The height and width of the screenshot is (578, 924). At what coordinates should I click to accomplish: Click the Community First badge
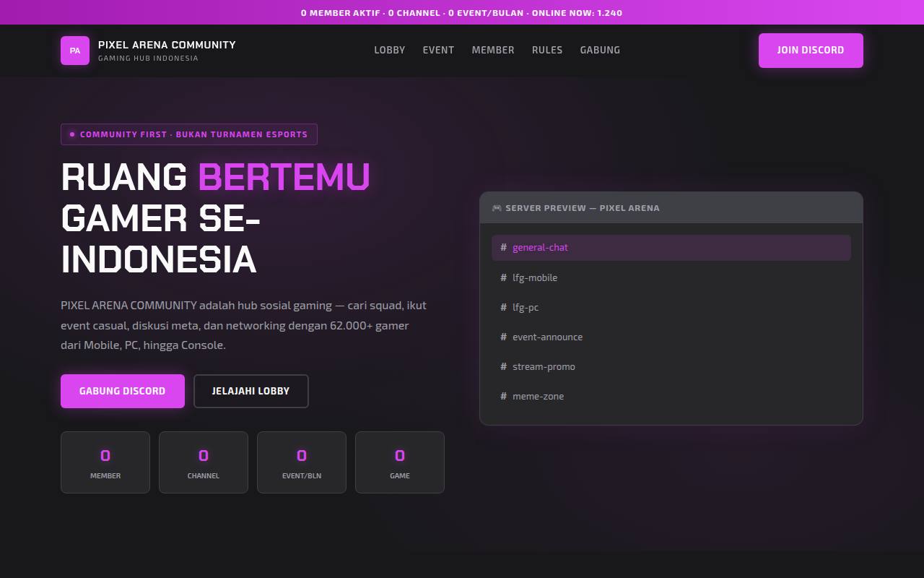[x=189, y=134]
